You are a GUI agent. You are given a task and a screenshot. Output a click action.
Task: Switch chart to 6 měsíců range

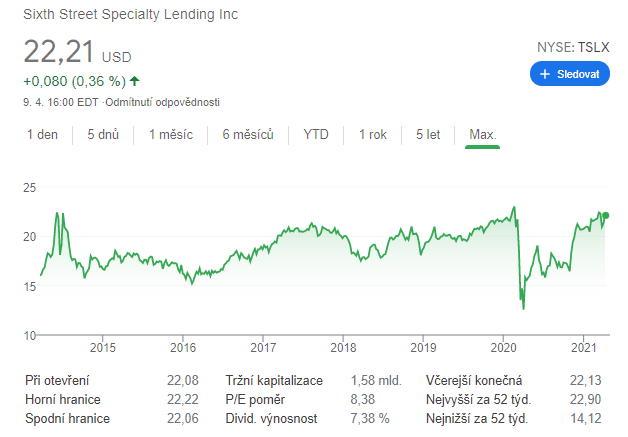click(x=248, y=135)
